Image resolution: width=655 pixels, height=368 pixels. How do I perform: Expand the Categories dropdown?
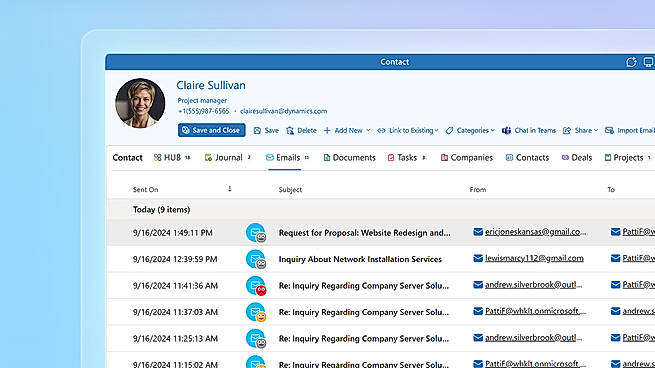470,130
